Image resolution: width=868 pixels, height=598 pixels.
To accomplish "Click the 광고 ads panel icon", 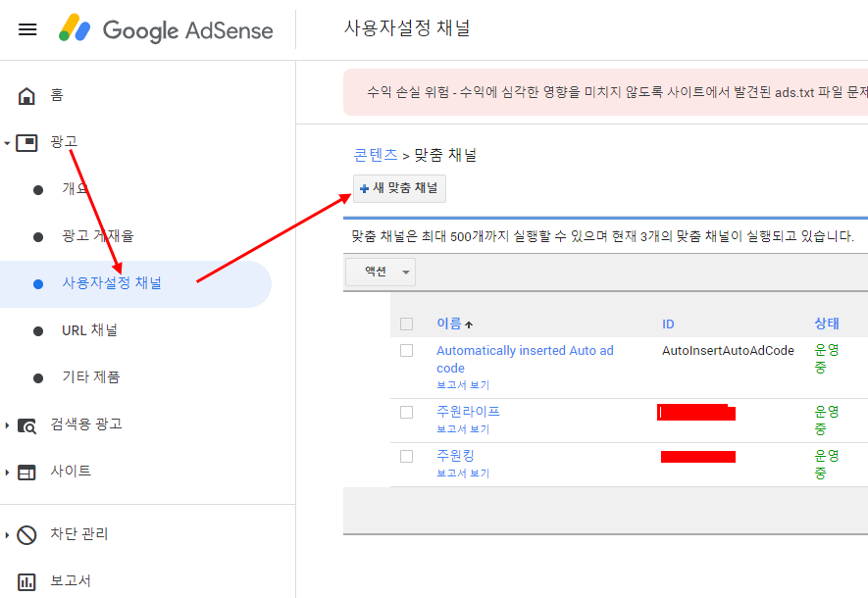I will (26, 143).
